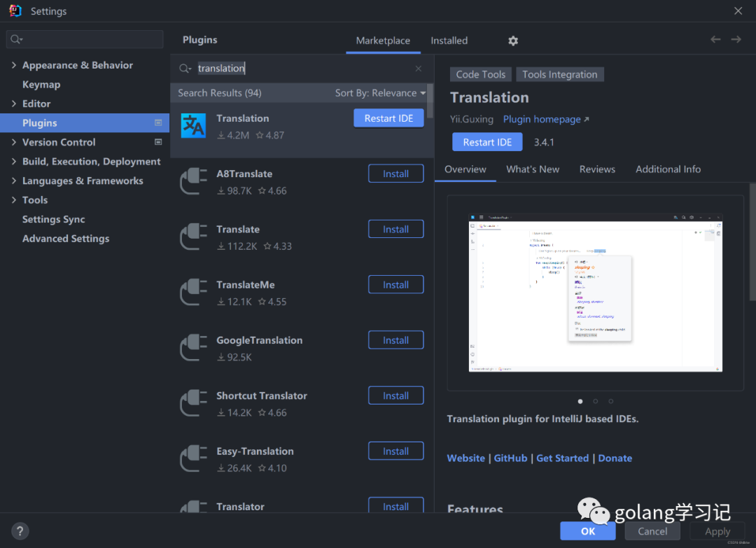Click the A8Translate plugin icon
Screen dimensions: 756x548
[193, 181]
